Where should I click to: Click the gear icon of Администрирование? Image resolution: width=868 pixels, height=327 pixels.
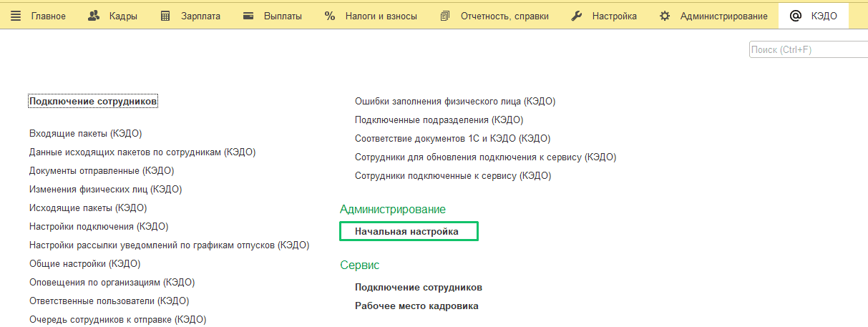[665, 16]
